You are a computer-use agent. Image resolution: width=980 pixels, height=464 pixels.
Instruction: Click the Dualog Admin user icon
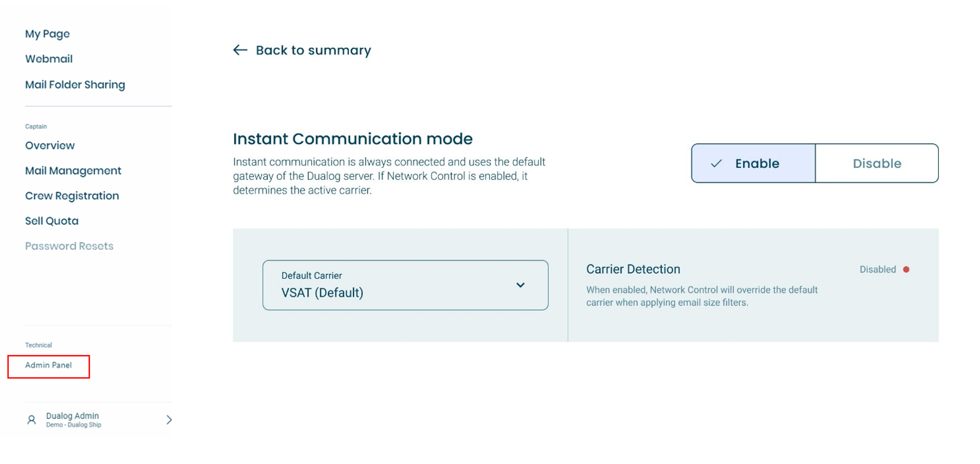[x=32, y=420]
